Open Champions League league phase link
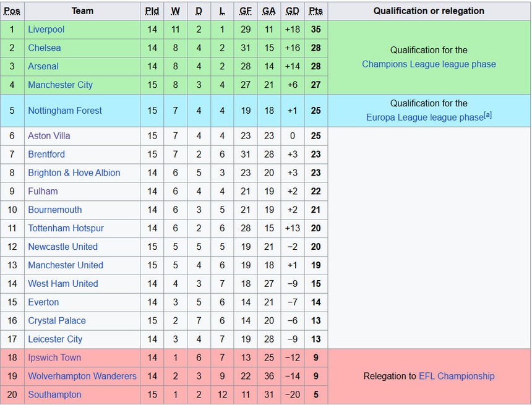This screenshot has width=532, height=405. tap(429, 64)
